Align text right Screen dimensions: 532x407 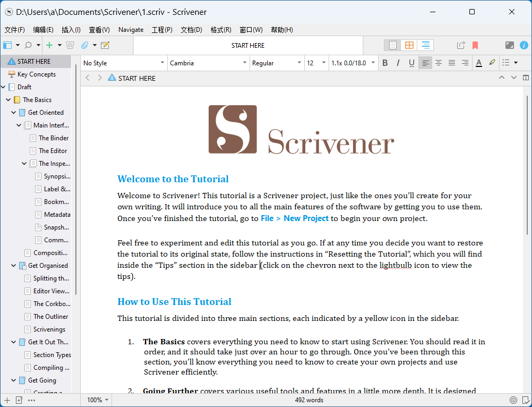click(x=465, y=63)
